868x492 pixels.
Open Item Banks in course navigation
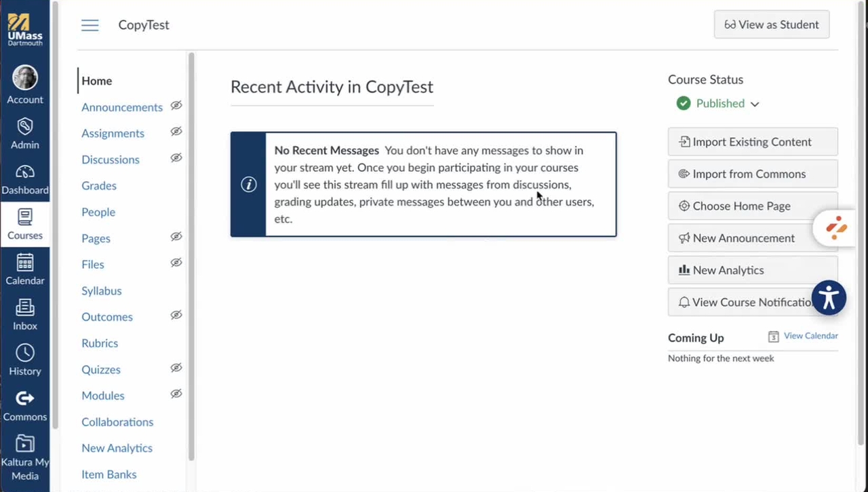109,474
